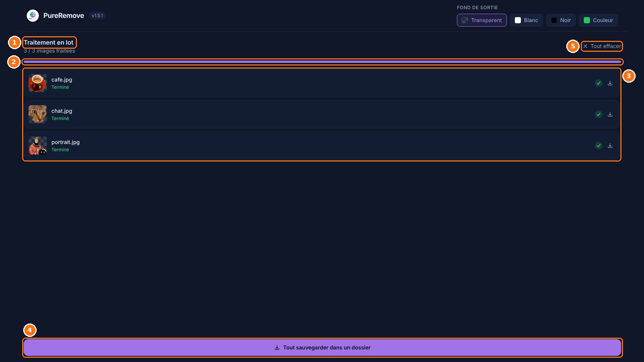Click the Terminé status under portrait.jpg
The image size is (644, 362).
tap(60, 150)
